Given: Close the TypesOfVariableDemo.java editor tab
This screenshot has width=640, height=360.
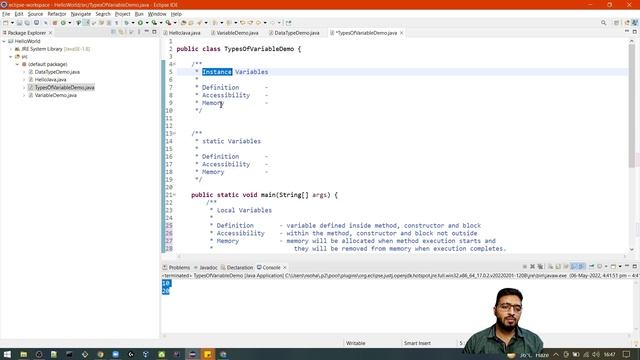Looking at the screenshot, I should 402,33.
